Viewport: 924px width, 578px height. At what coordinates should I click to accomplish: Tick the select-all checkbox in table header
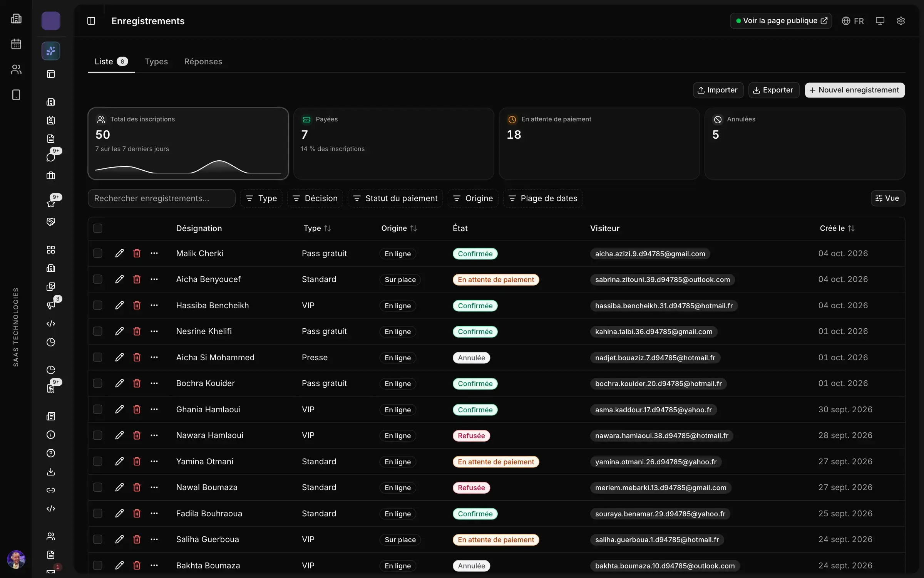[98, 228]
